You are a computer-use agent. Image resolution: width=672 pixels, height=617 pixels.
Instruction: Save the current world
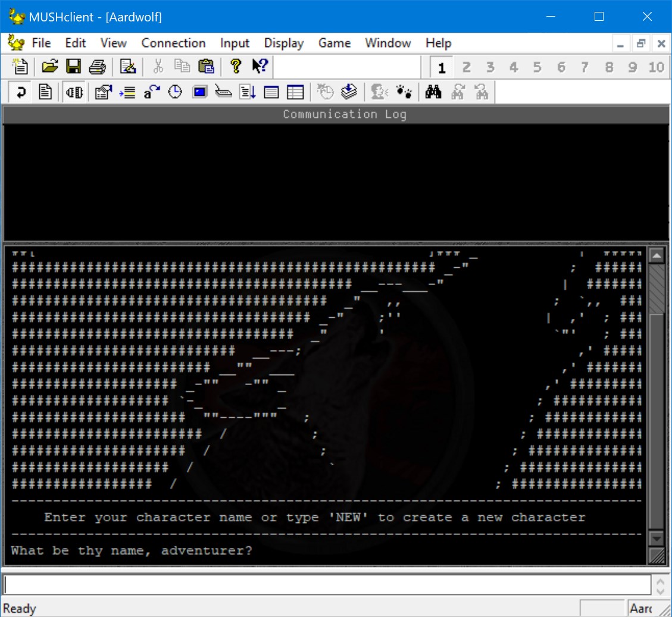pos(74,66)
